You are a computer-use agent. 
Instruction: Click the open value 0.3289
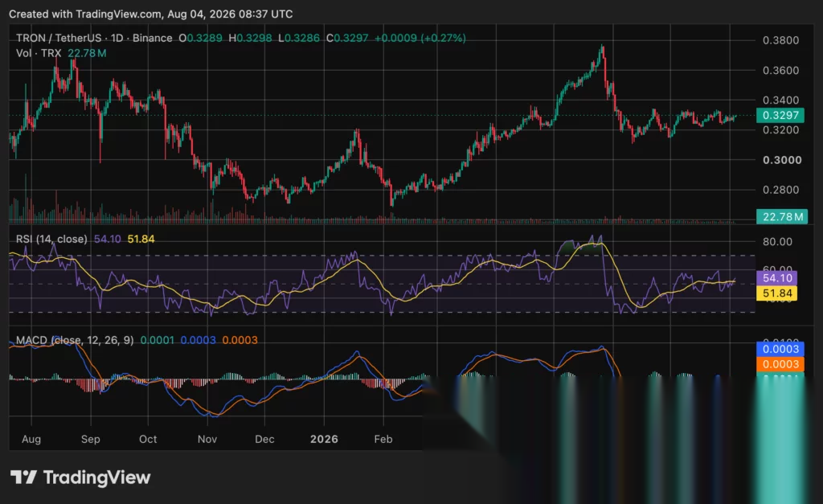(x=204, y=38)
